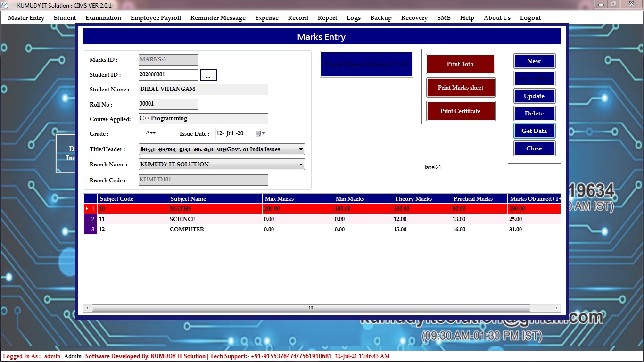The image size is (644, 362).
Task: Click the Student ID browse ellipsis button
Action: pos(208,75)
